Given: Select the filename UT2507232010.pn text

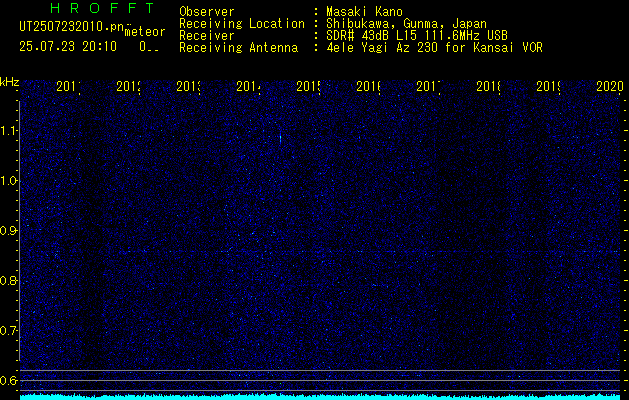Looking at the screenshot, I should pos(72,27).
